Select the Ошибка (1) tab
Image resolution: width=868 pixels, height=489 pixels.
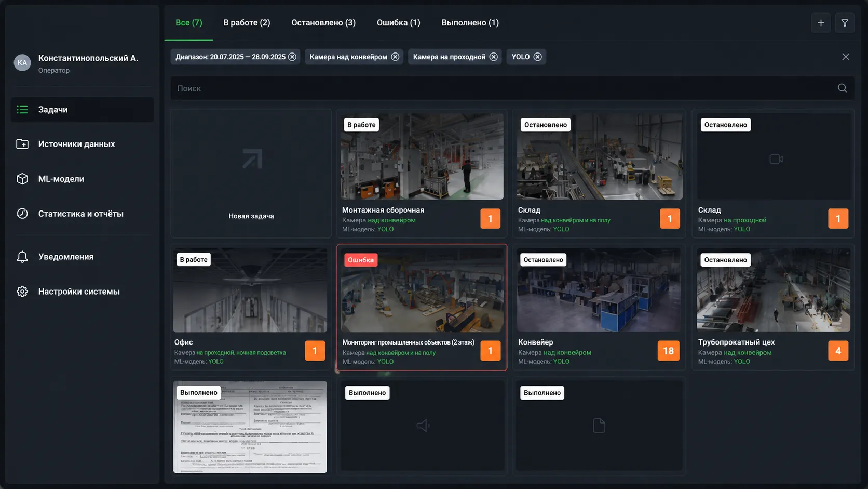pyautogui.click(x=398, y=23)
